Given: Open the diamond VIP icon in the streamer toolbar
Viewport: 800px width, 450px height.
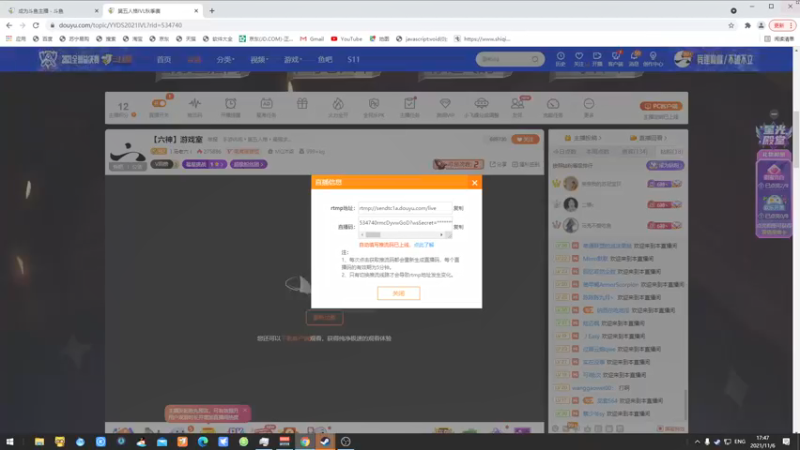Looking at the screenshot, I should (x=445, y=104).
